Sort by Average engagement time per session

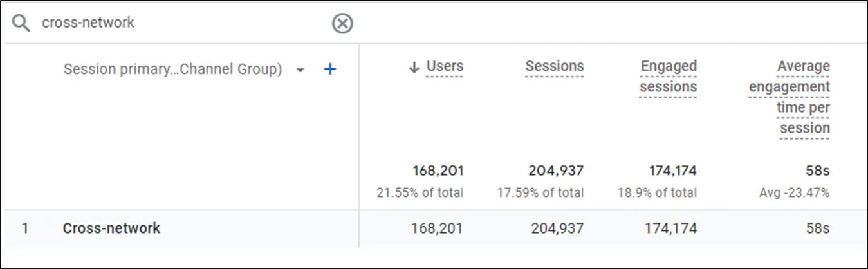click(x=790, y=97)
